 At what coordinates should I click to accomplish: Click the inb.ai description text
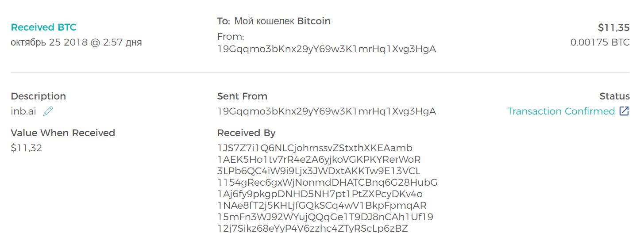coord(23,111)
